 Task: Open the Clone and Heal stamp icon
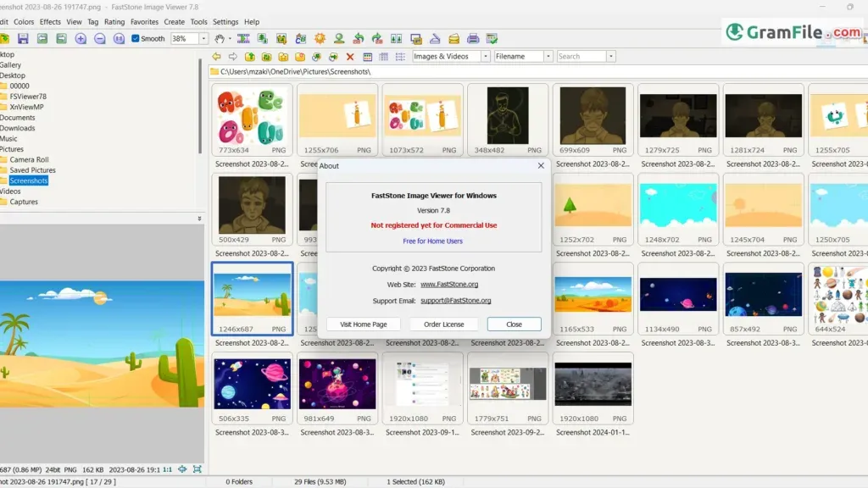[339, 39]
